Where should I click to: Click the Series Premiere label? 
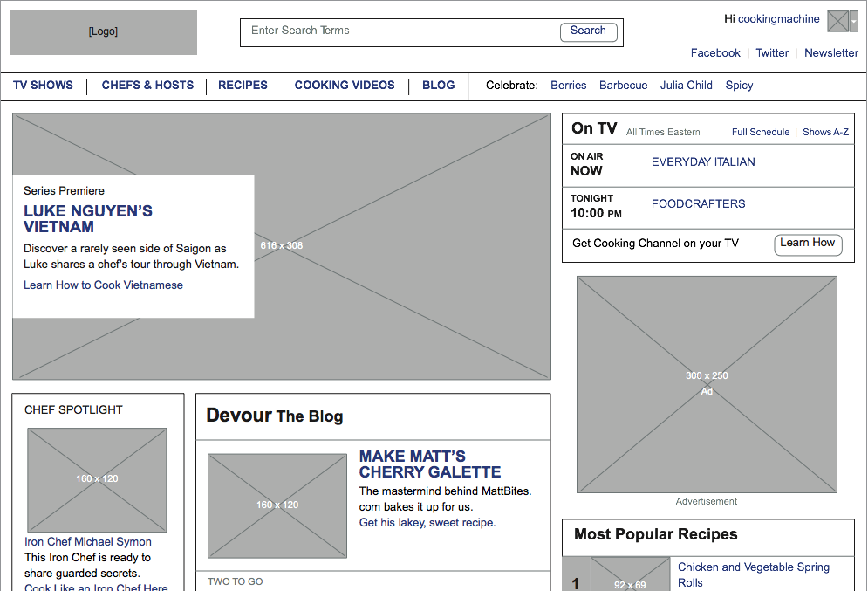64,191
